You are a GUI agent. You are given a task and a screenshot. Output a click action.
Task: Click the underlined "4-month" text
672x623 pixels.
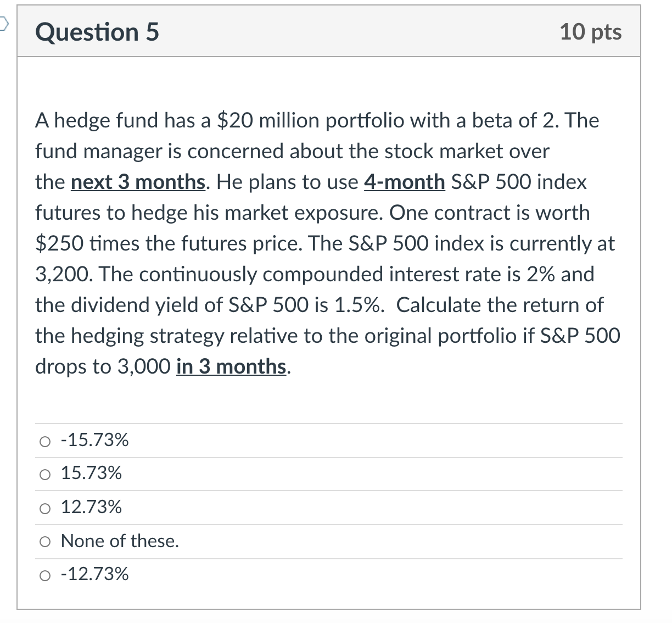[404, 182]
